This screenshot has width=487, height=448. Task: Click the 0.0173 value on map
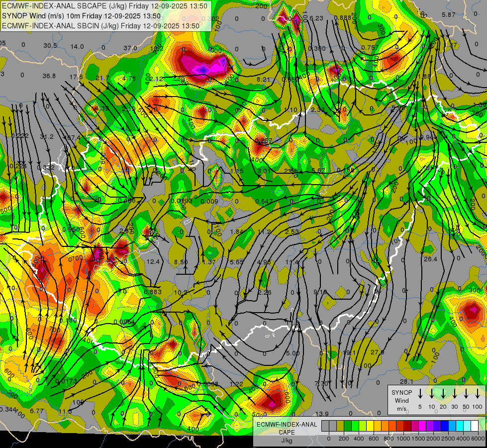(x=66, y=381)
